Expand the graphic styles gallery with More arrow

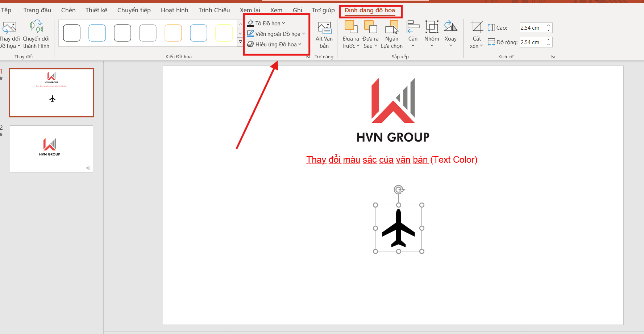[240, 42]
